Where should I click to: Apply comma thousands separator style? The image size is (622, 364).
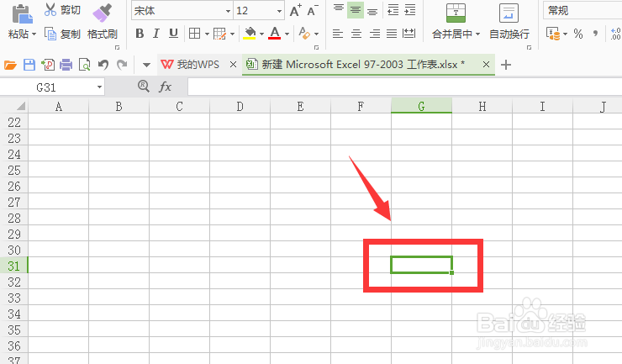coord(595,34)
